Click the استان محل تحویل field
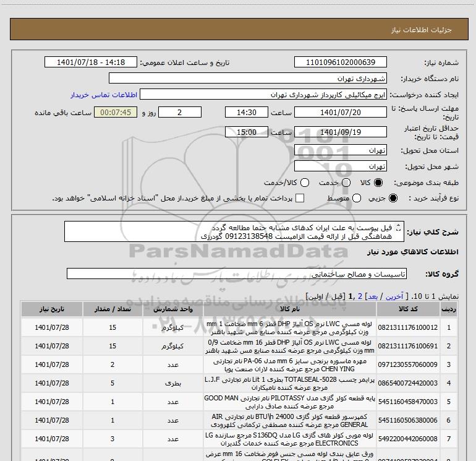The image size is (476, 461). [x=340, y=150]
